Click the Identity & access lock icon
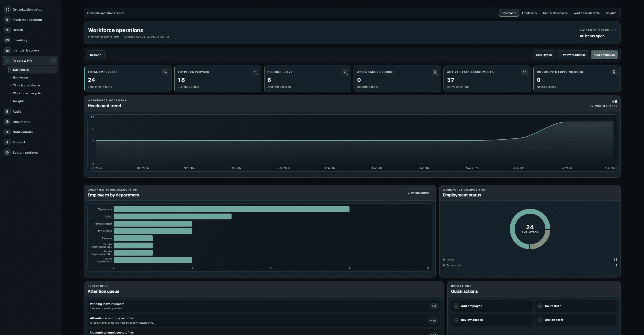Screen dimensions: 644x335 tap(7, 50)
